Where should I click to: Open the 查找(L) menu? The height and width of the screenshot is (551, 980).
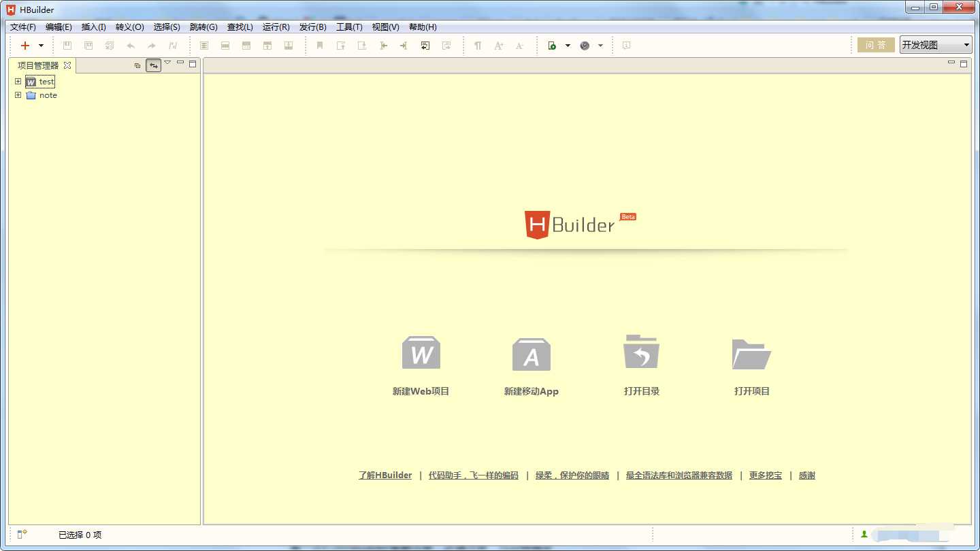click(x=240, y=27)
